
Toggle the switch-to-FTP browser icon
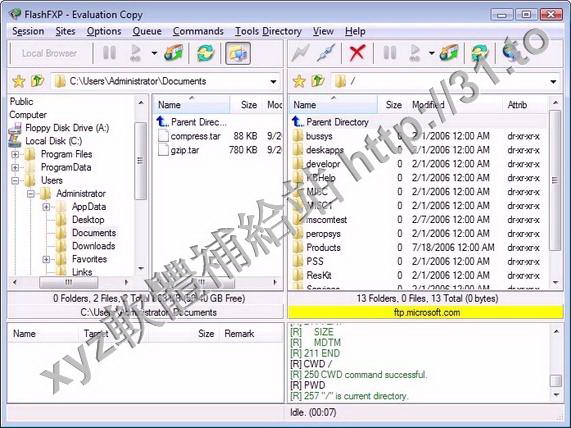[238, 54]
